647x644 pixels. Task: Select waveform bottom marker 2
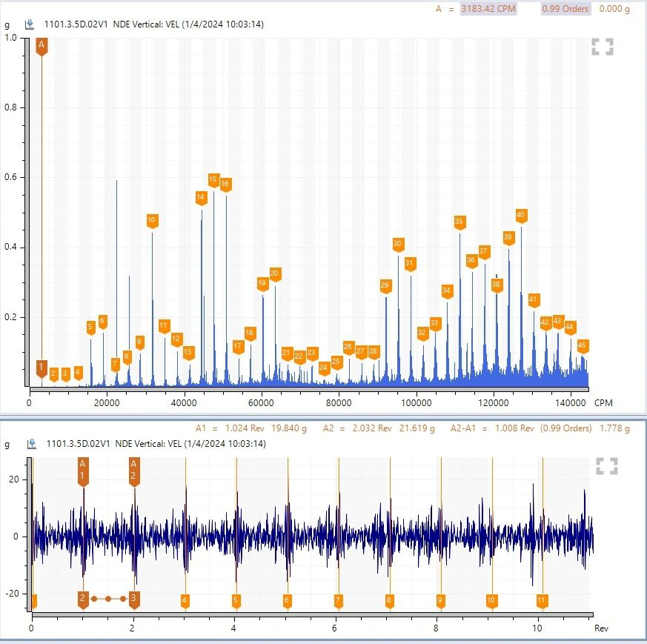[x=83, y=599]
